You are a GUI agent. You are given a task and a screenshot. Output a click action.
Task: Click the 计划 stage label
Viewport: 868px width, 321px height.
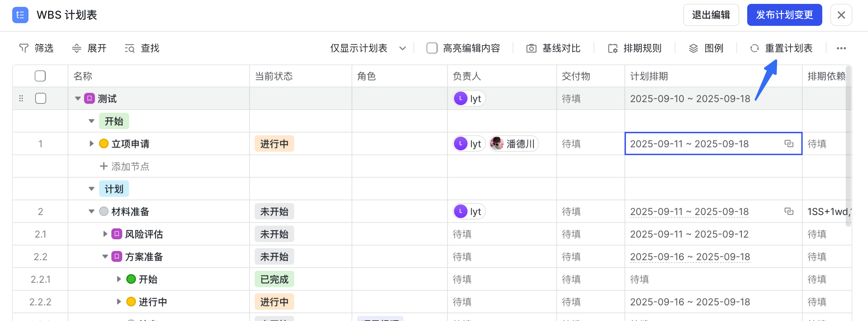[x=114, y=189]
